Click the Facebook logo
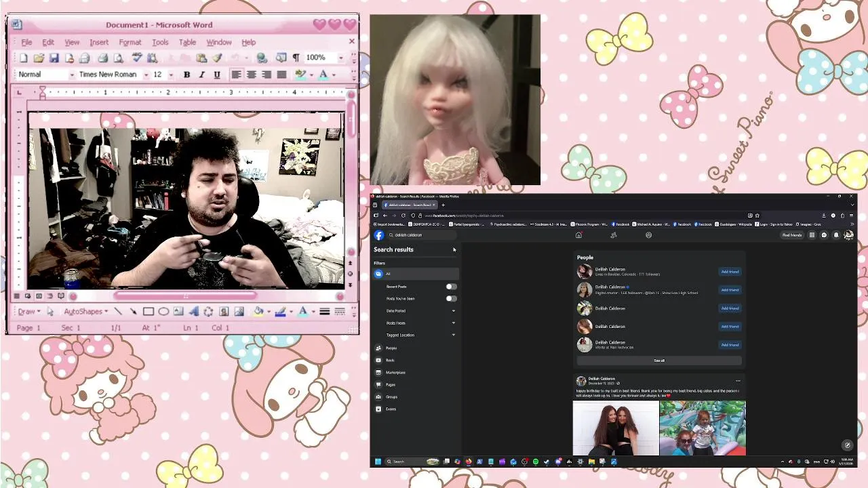Screen dimensions: 868x488 pos(379,235)
